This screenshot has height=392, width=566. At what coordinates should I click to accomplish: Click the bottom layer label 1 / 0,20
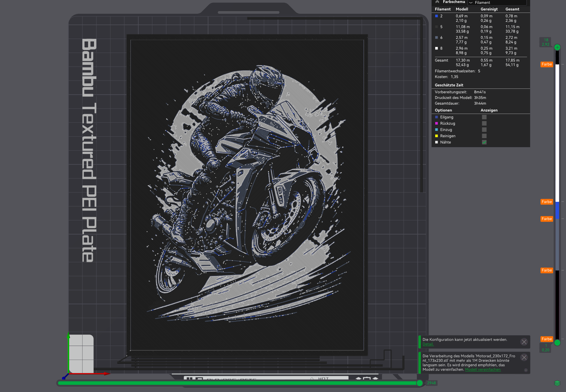[546, 348]
